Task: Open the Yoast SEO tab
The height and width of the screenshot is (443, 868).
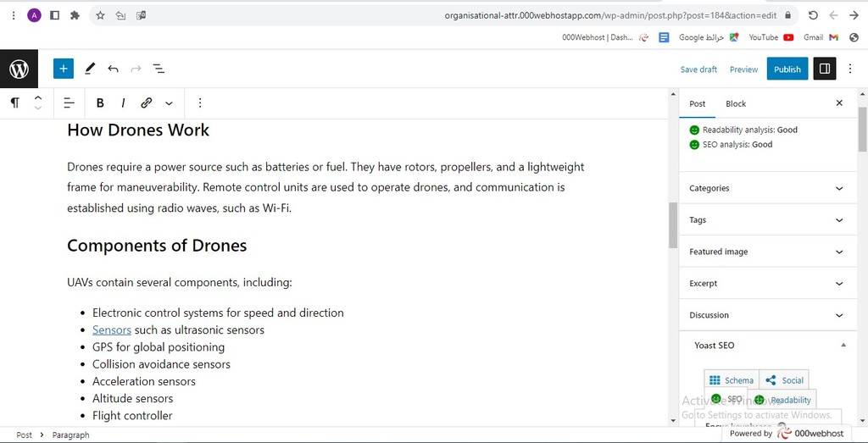Action: click(x=726, y=399)
